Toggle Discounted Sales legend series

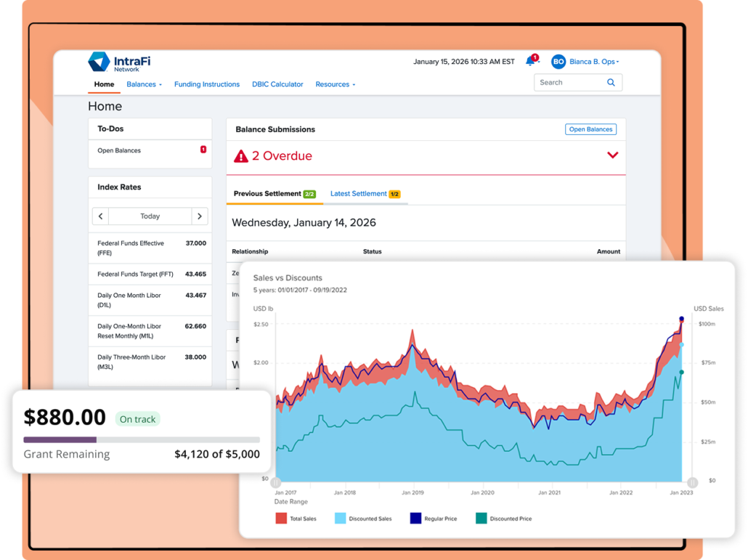(x=363, y=519)
